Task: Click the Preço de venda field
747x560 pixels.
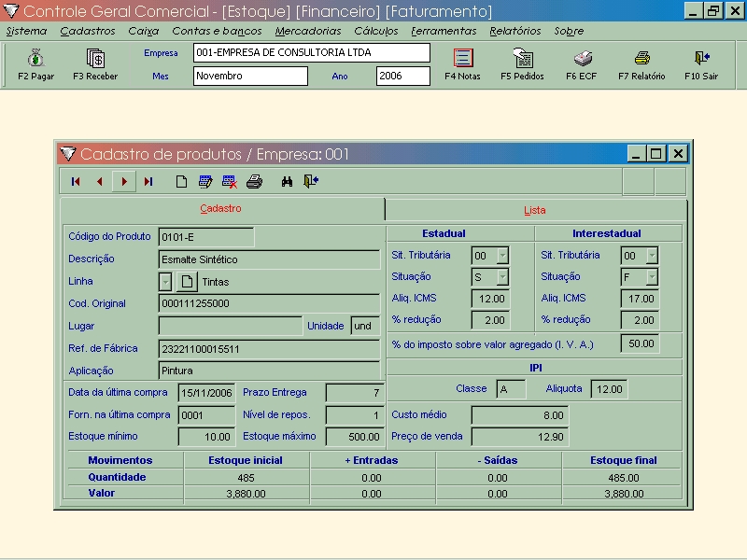Action: pyautogui.click(x=519, y=437)
